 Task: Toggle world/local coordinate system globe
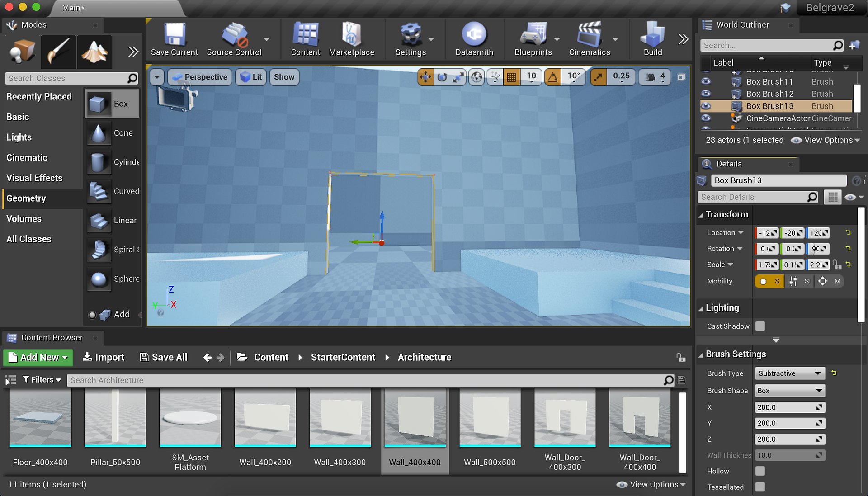[x=476, y=77]
